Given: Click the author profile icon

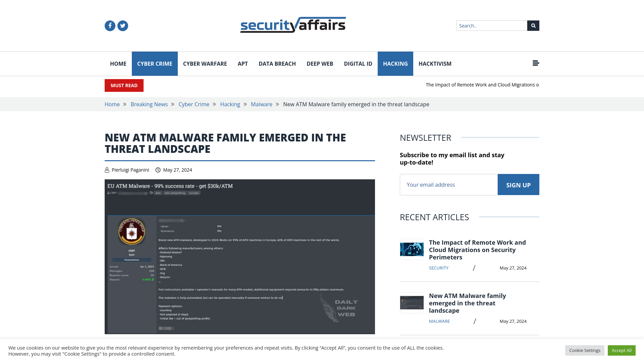Looking at the screenshot, I should tap(107, 170).
